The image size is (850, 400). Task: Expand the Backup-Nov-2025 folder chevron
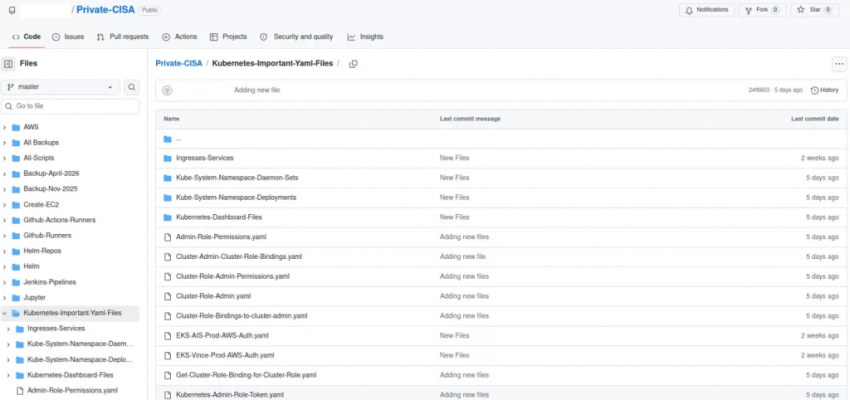point(5,189)
